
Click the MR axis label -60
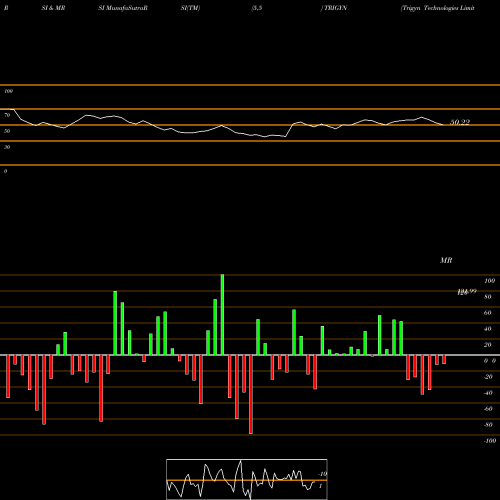[488, 409]
